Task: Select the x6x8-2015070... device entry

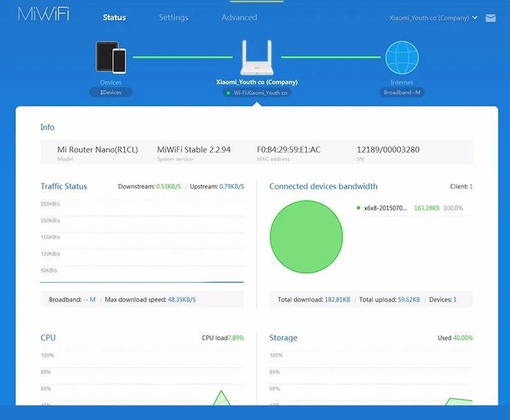Action: [x=386, y=208]
